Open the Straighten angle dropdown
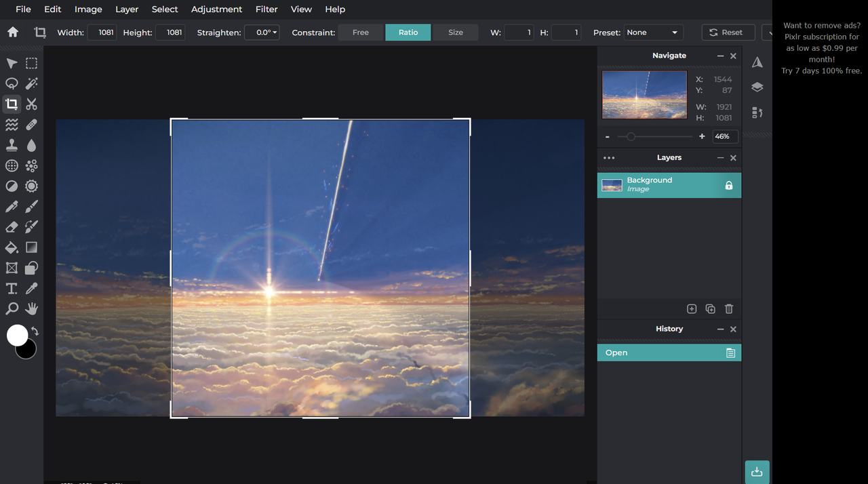This screenshot has width=868, height=484. tap(262, 33)
